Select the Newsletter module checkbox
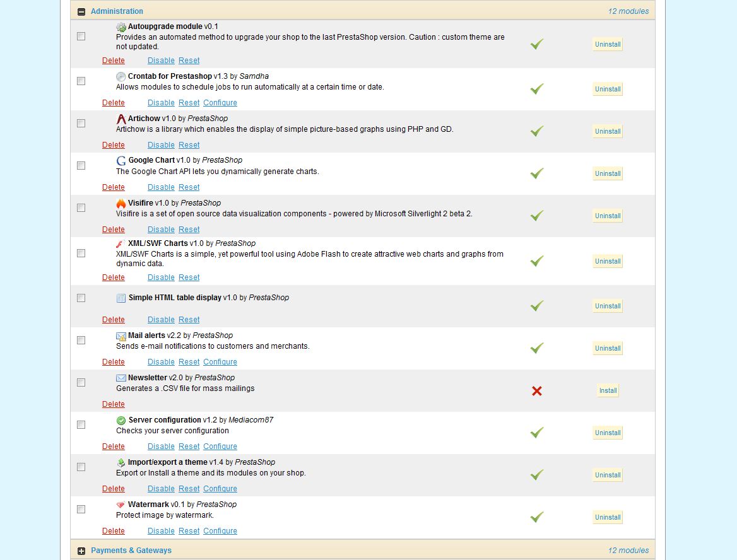The image size is (737, 560). tap(81, 382)
